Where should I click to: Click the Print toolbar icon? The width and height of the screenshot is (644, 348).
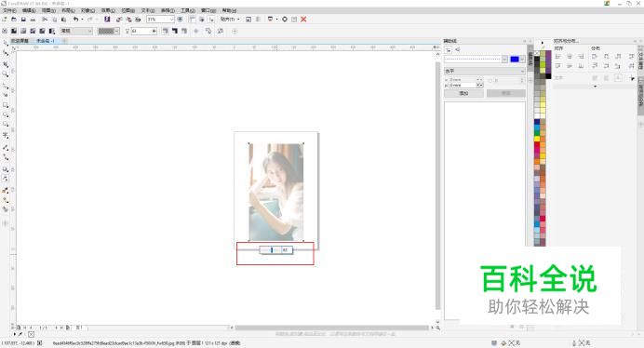pyautogui.click(x=33, y=20)
